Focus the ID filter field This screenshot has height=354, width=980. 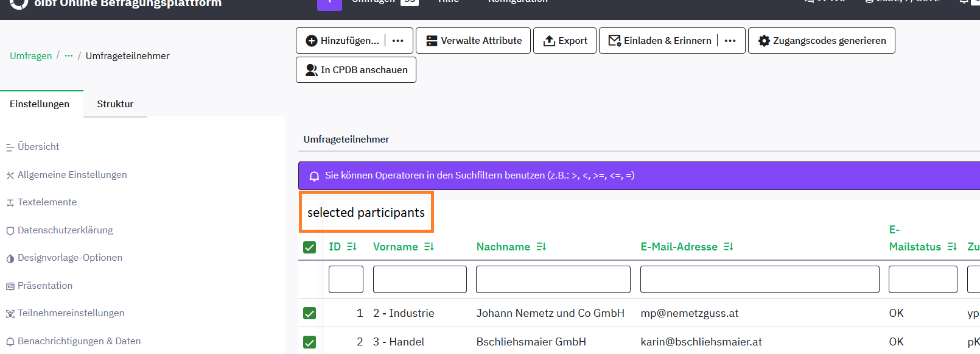pos(346,279)
